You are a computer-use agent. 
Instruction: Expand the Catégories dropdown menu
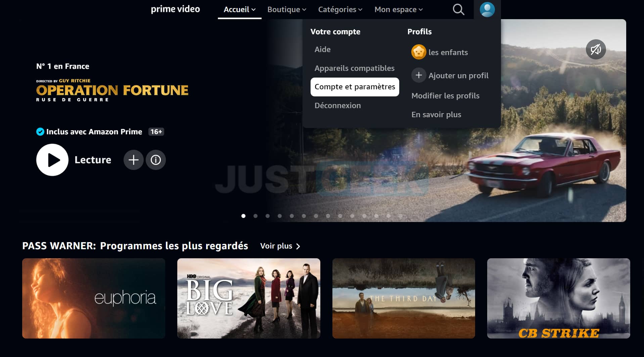(x=340, y=9)
